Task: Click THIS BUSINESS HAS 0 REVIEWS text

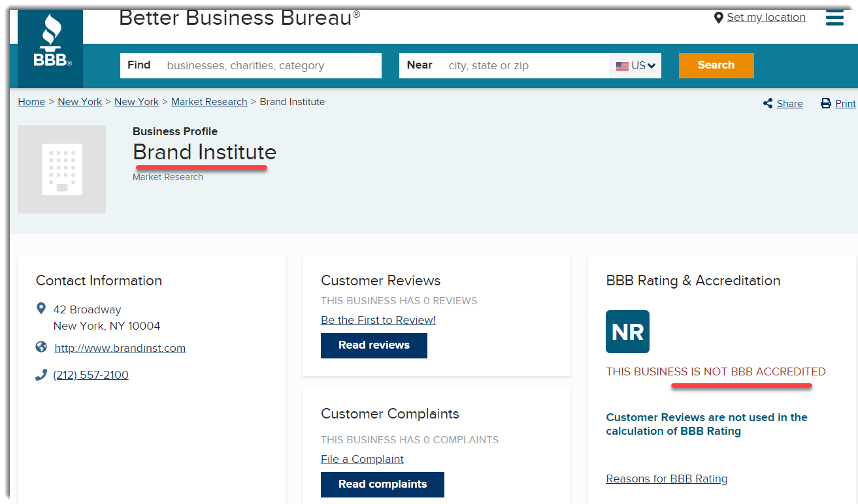Action: click(x=399, y=301)
